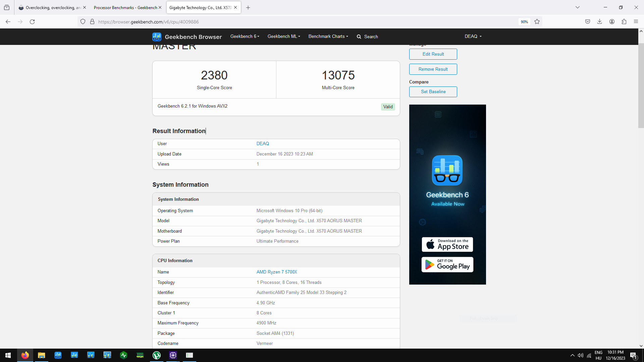The image size is (644, 362).
Task: Click the 13075 multi-core score
Action: point(338,75)
